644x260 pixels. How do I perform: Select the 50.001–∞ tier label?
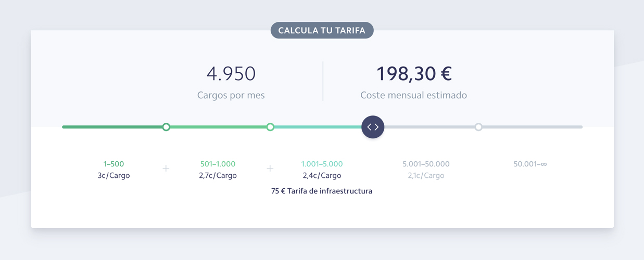click(x=530, y=164)
